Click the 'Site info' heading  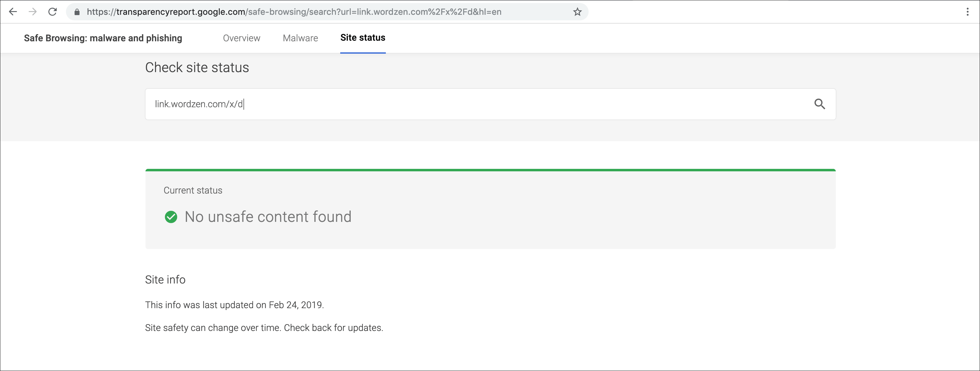coord(165,280)
